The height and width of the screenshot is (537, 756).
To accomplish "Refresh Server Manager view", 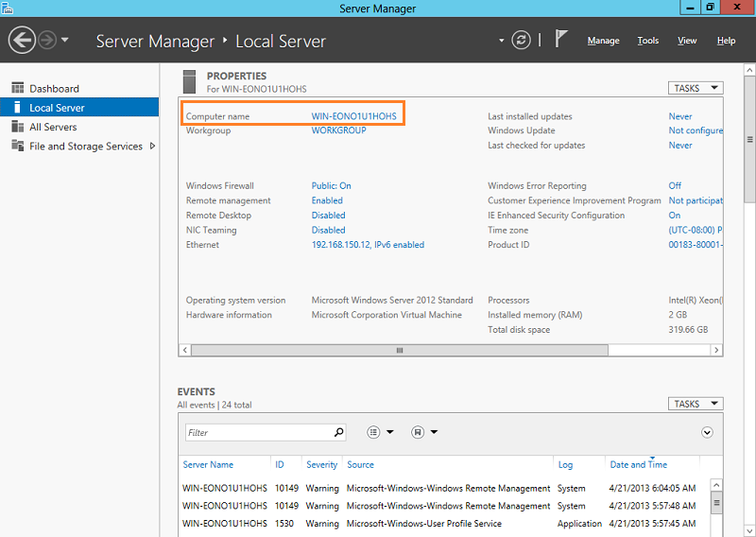I will pyautogui.click(x=521, y=40).
